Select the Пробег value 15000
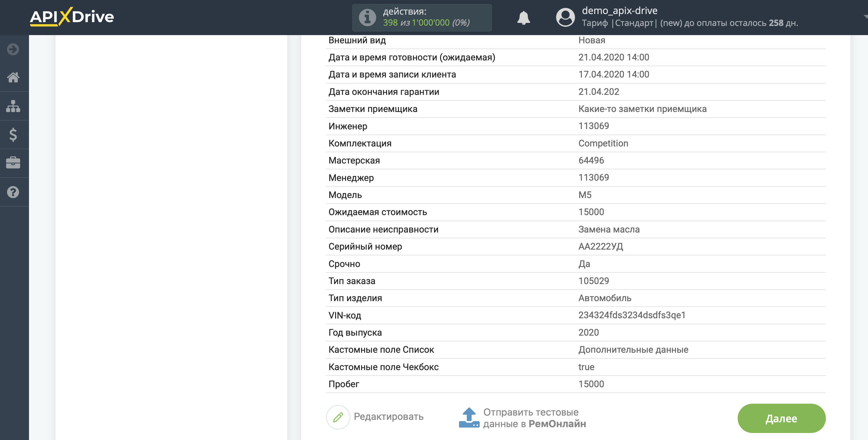Viewport: 868px width, 440px height. tap(591, 384)
